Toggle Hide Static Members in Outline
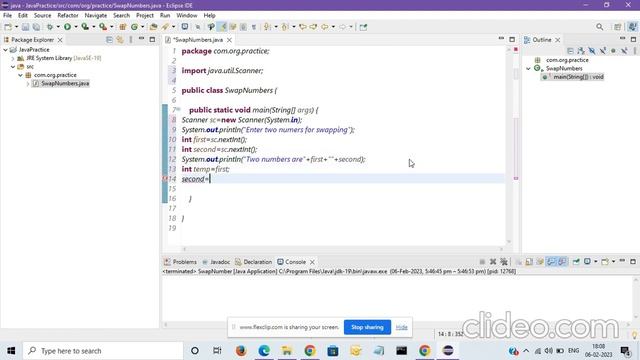The image size is (640, 360). click(602, 51)
